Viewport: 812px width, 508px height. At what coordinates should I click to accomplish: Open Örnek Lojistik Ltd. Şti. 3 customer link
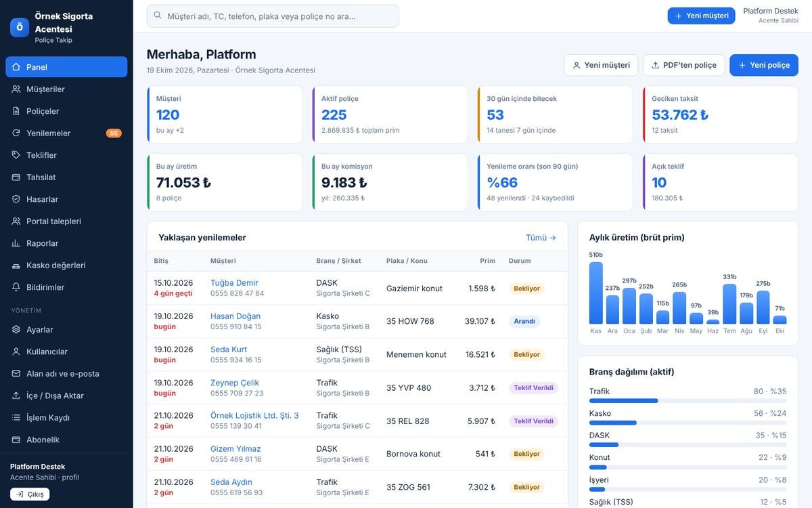pos(254,415)
